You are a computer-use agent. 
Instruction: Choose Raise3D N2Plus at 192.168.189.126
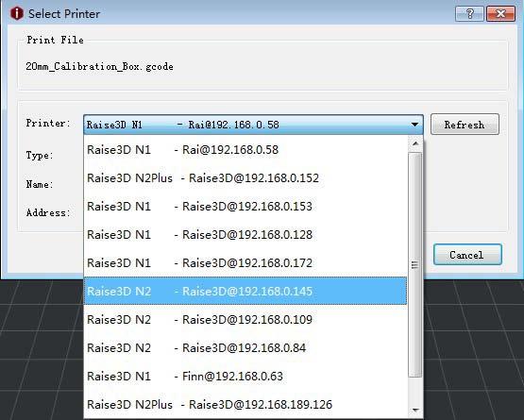(x=245, y=405)
